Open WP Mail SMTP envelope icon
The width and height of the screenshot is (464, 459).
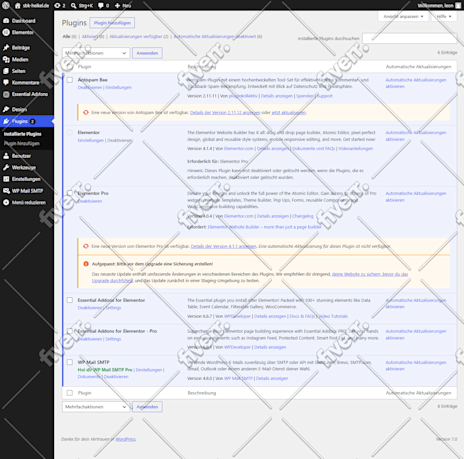tap(6, 191)
